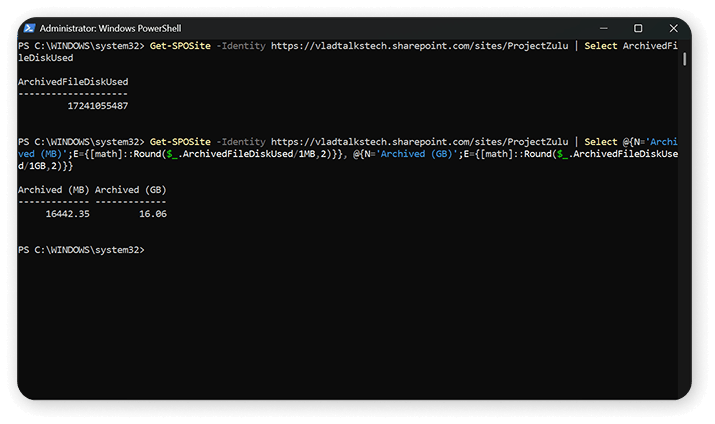Click the second Get-SPOSite cmdlet
Viewport: 715px width, 424px height.
click(178, 142)
